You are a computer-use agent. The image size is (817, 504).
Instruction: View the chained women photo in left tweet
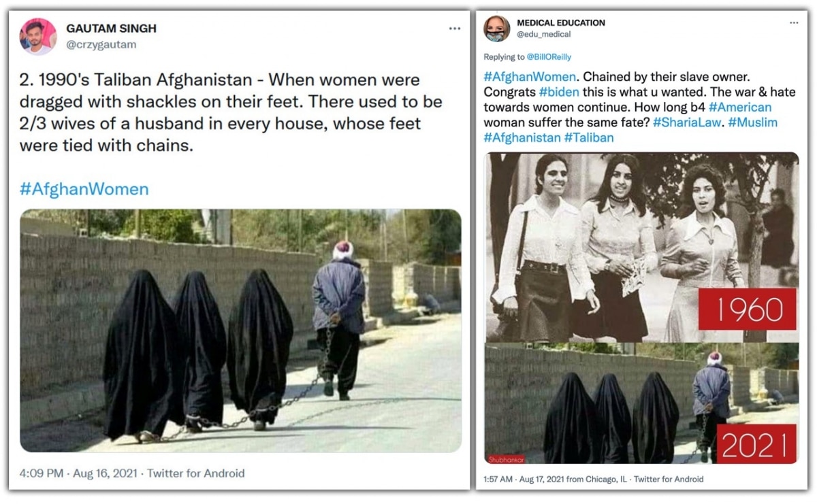coord(240,331)
